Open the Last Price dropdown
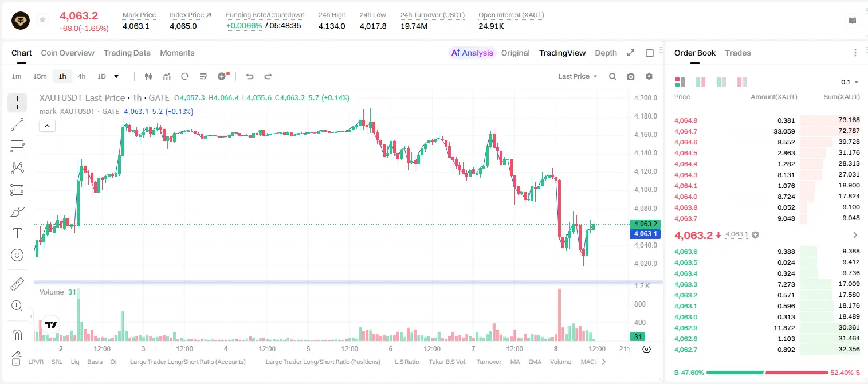 pyautogui.click(x=578, y=76)
